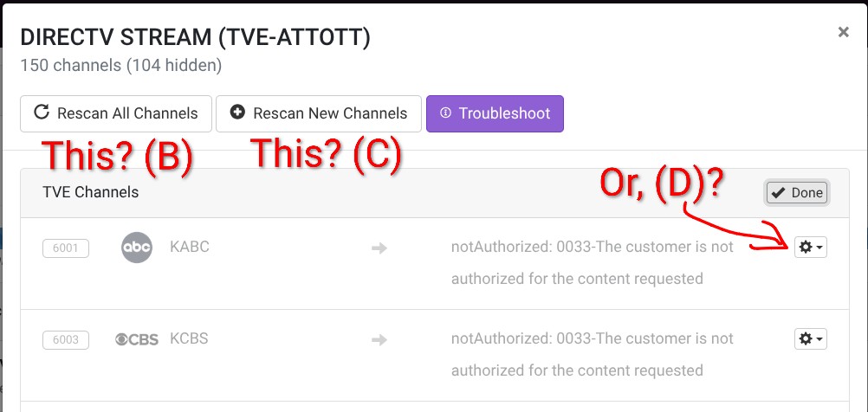Click the Troubleshoot info icon
The image size is (868, 412).
coord(446,113)
